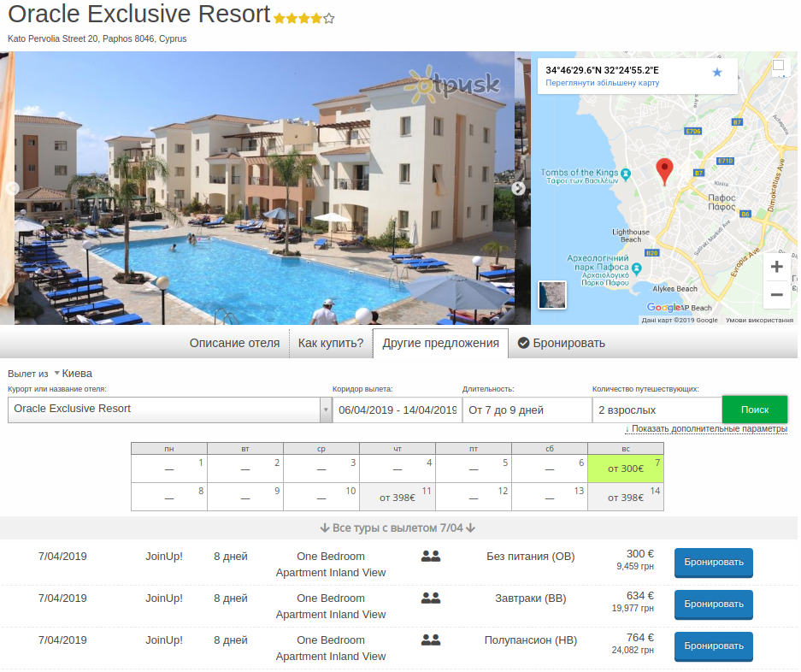Click the Oracle Exclusive Resort page title

tap(139, 14)
